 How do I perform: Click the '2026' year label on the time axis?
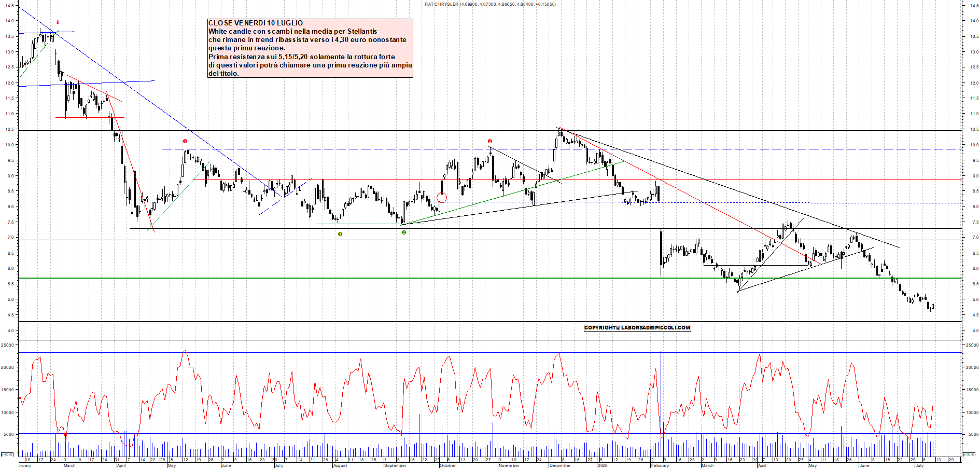pos(602,465)
